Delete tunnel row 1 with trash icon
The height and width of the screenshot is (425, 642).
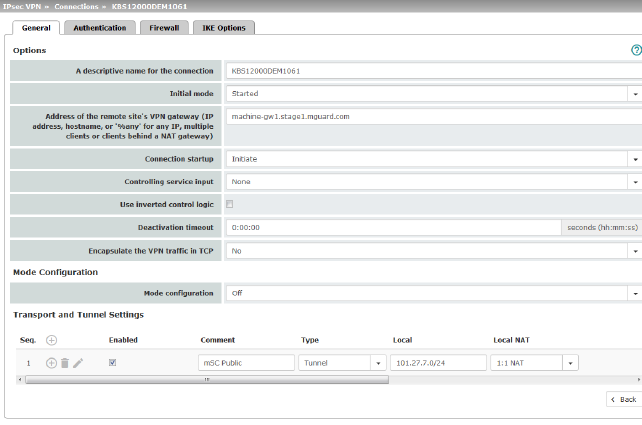pyautogui.click(x=65, y=363)
